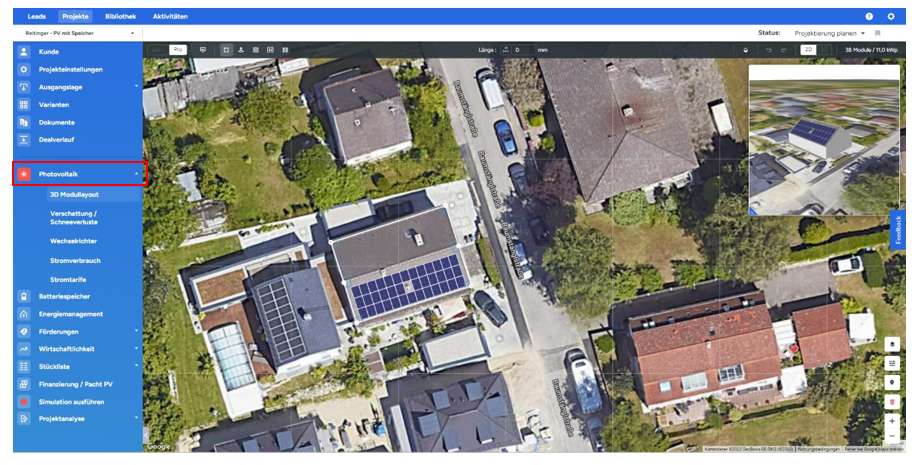Toggle the 2D view mode button
The height and width of the screenshot is (465, 919).
coord(808,50)
